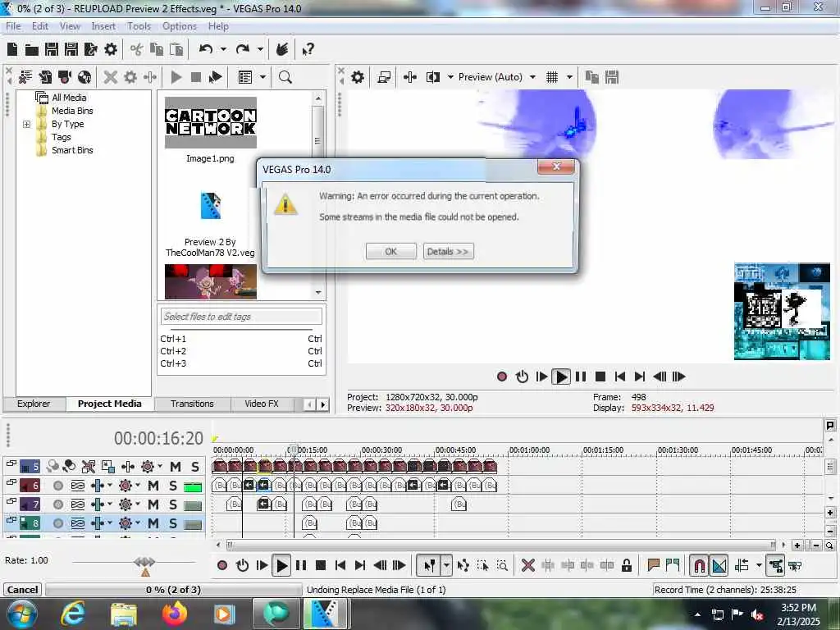Click the Windows Start button
This screenshot has height=630, width=840.
pyautogui.click(x=21, y=614)
